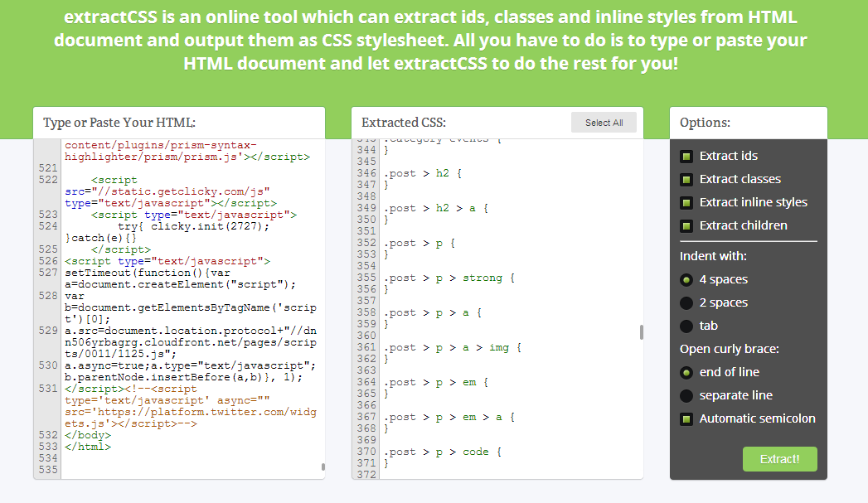Toggle Extract inline styles checkbox
The image size is (868, 503).
tap(686, 202)
